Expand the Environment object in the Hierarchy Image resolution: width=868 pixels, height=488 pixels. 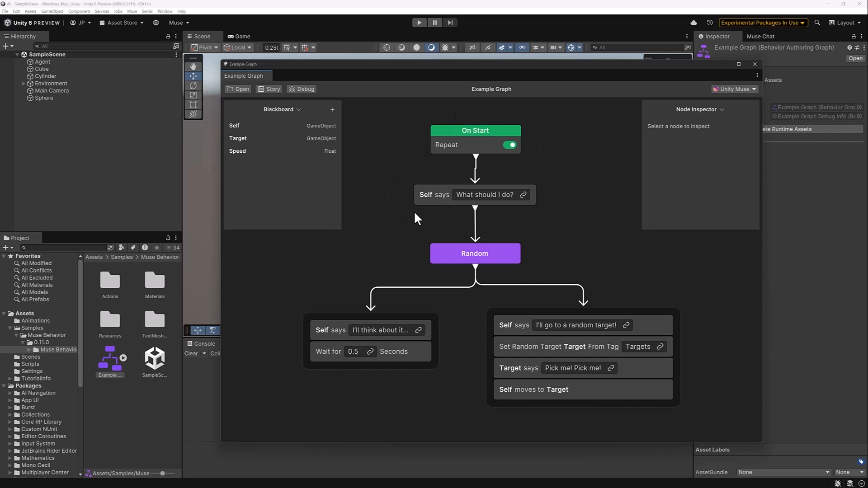pos(24,84)
